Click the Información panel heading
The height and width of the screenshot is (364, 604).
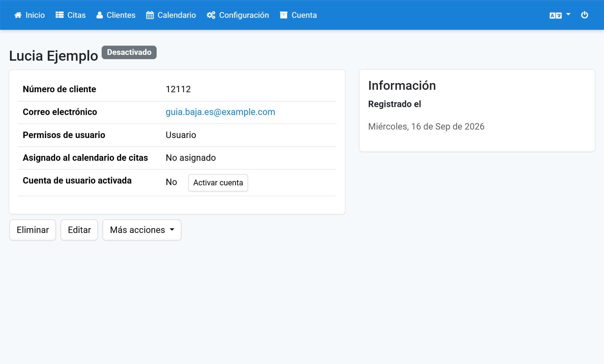(402, 86)
